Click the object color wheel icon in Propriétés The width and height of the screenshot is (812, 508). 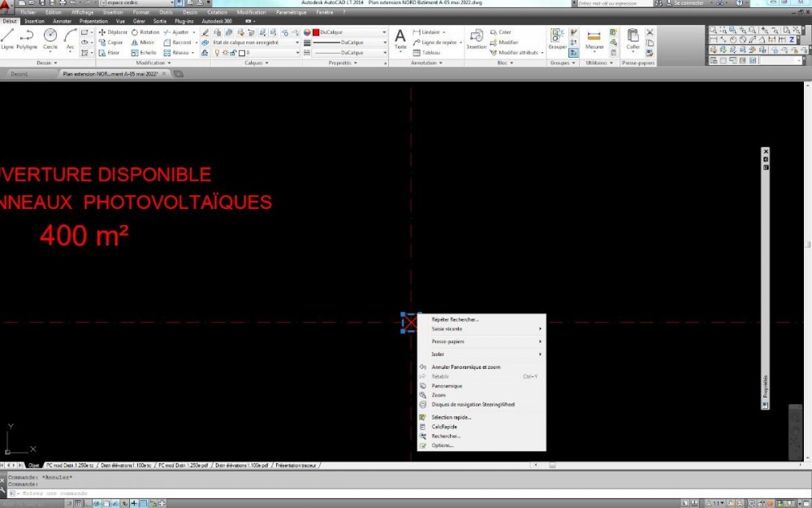307,33
